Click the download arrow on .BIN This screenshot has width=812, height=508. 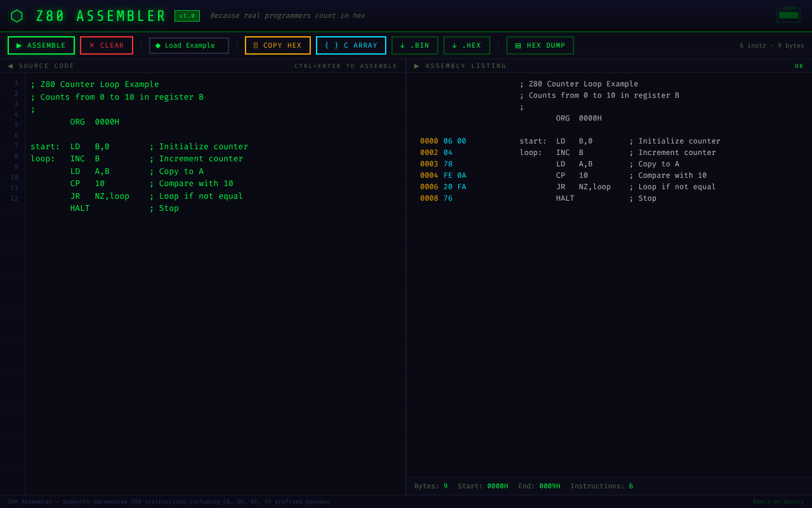click(402, 46)
